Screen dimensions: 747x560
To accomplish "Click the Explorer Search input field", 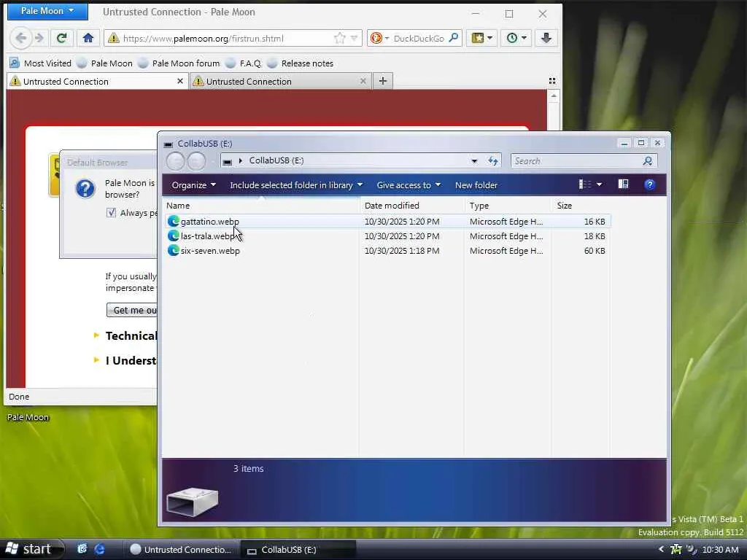I will [584, 161].
